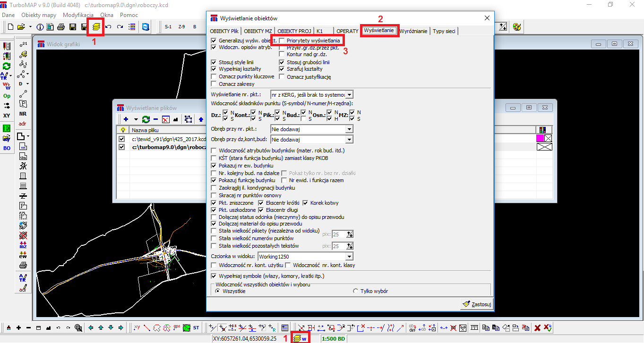
Task: Open Czcionka w widoku dropdown
Action: coord(349,257)
